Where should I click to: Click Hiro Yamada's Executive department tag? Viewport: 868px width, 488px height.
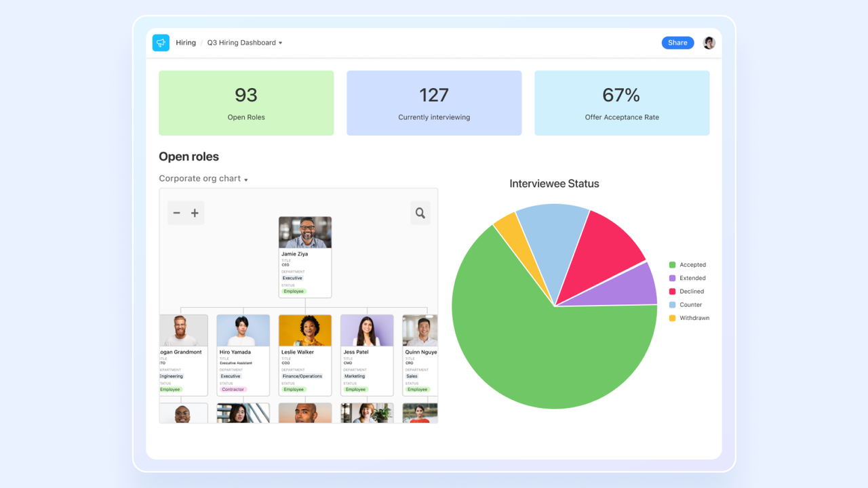(231, 376)
